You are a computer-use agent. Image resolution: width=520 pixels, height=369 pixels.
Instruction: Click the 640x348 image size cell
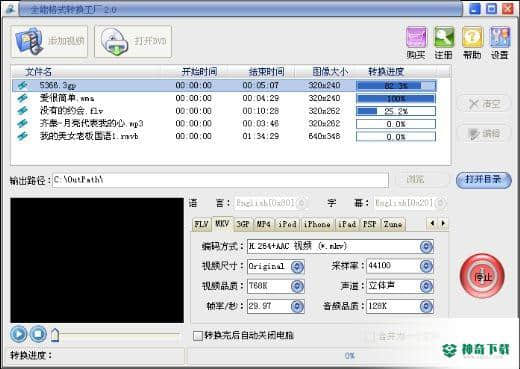(324, 136)
